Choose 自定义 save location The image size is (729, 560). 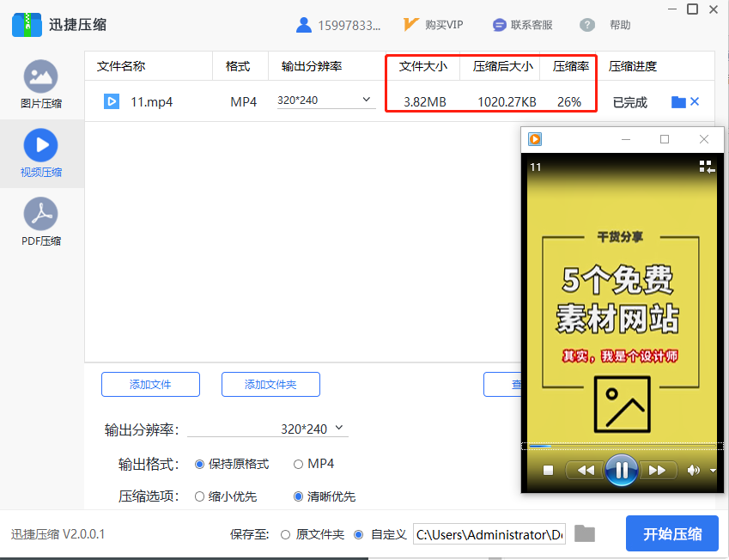(x=358, y=535)
